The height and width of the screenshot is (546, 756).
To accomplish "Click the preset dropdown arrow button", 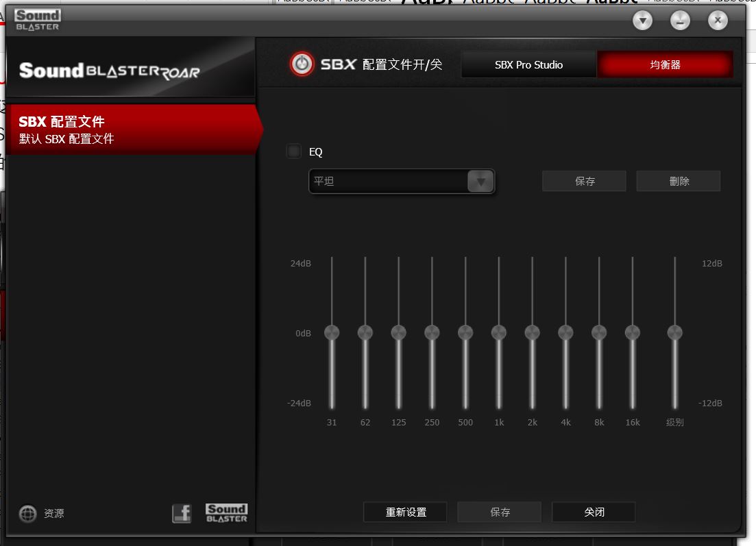I will pos(480,182).
